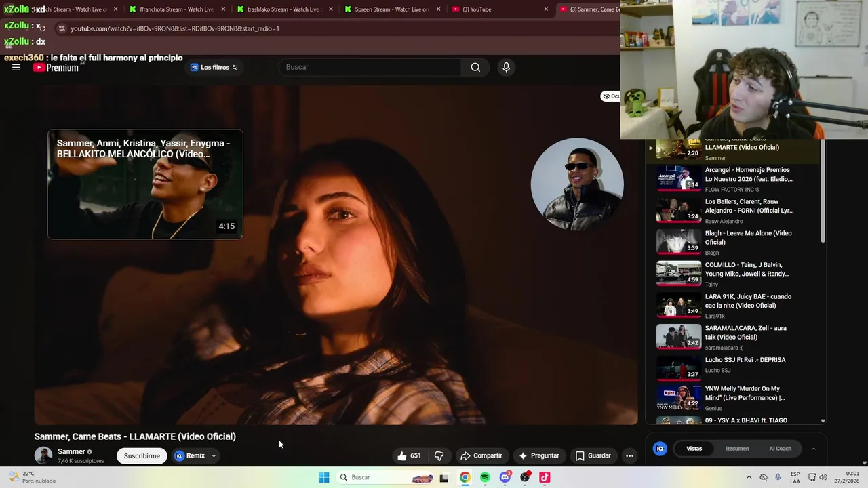Open the Sammer channel avatar
The height and width of the screenshot is (488, 868).
click(x=43, y=455)
